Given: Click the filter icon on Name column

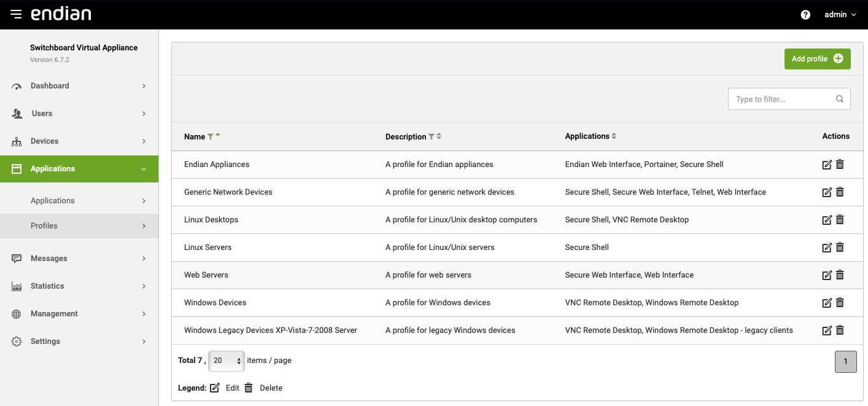Looking at the screenshot, I should click(210, 137).
